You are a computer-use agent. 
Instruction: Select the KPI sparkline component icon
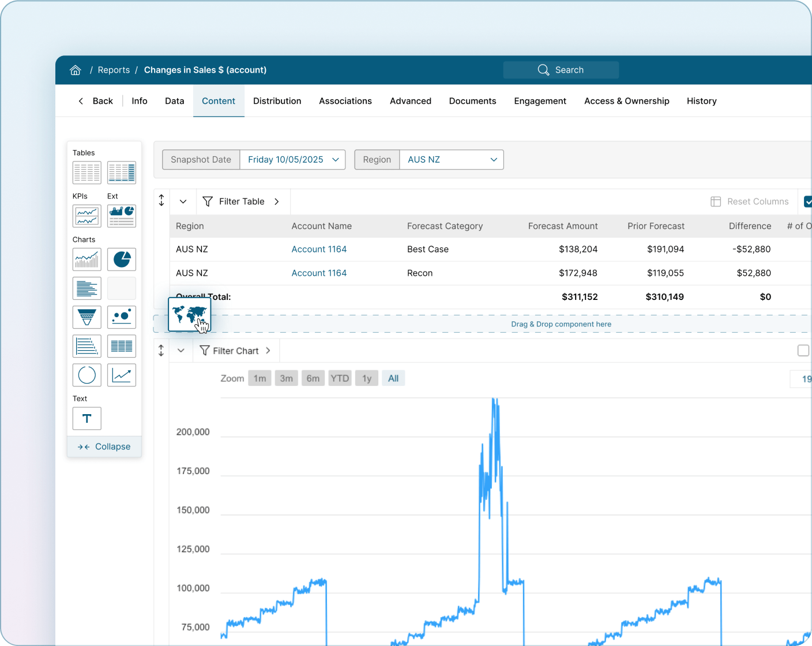tap(87, 216)
